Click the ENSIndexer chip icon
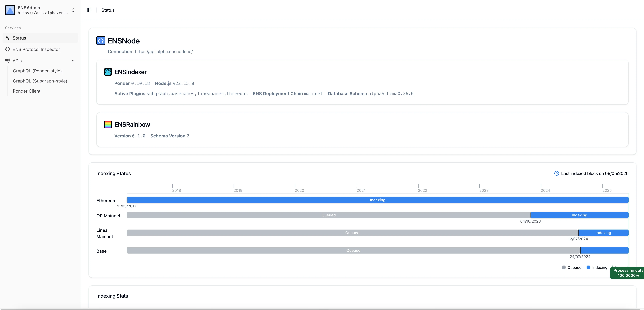Viewport: 644px width, 310px height. click(x=108, y=72)
